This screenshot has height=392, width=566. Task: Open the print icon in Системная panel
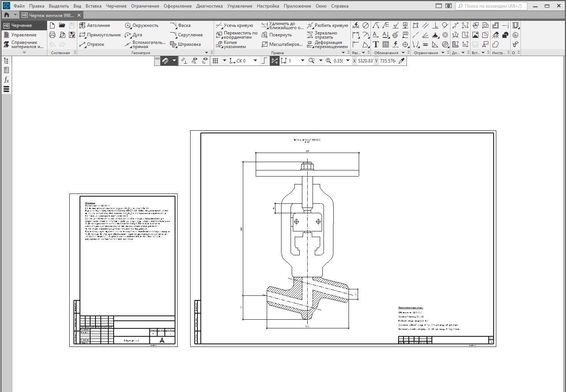[52, 35]
